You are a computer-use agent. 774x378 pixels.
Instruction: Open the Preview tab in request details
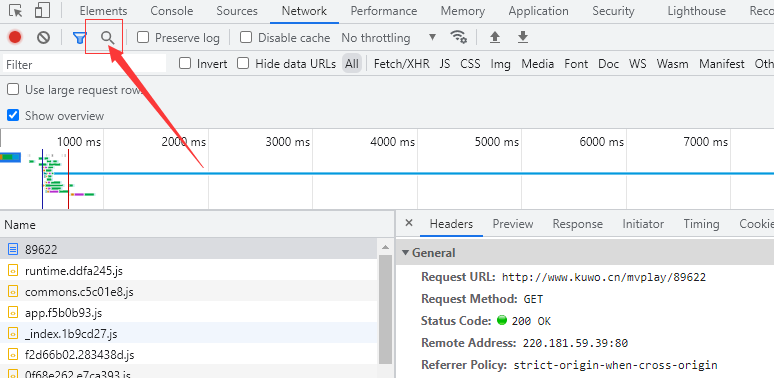[x=513, y=224]
